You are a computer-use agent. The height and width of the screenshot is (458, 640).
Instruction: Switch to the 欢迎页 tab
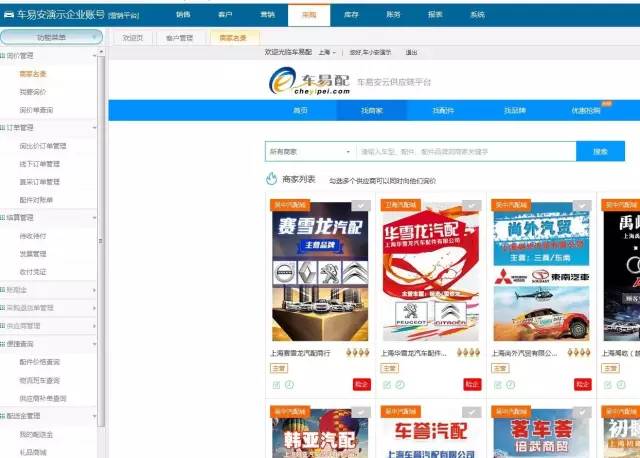(x=133, y=38)
